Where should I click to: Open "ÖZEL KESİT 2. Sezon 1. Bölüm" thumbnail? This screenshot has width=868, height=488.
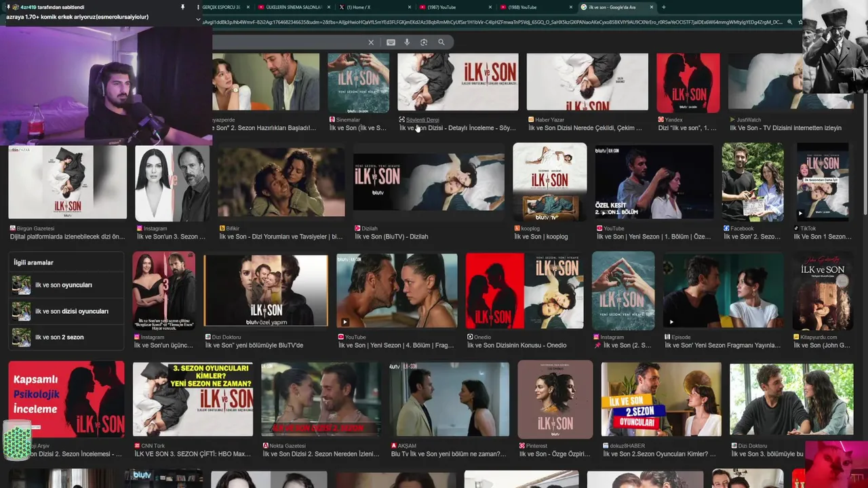tap(654, 182)
